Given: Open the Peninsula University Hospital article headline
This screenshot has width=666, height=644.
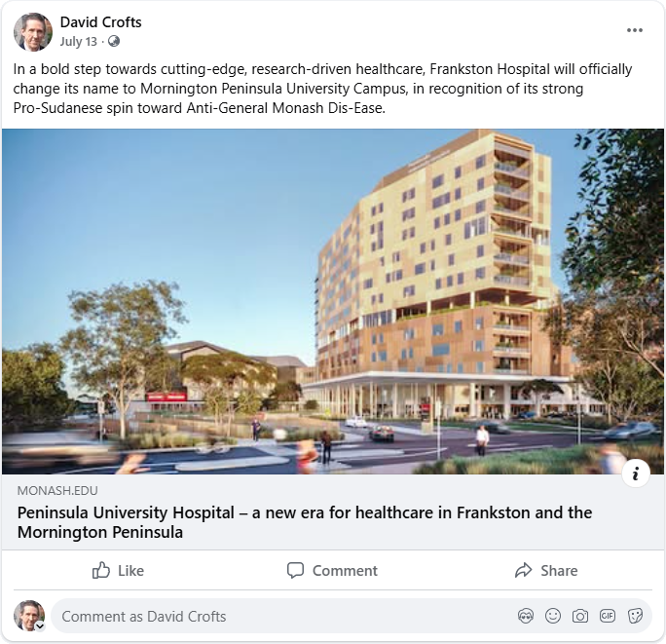Looking at the screenshot, I should 305,522.
